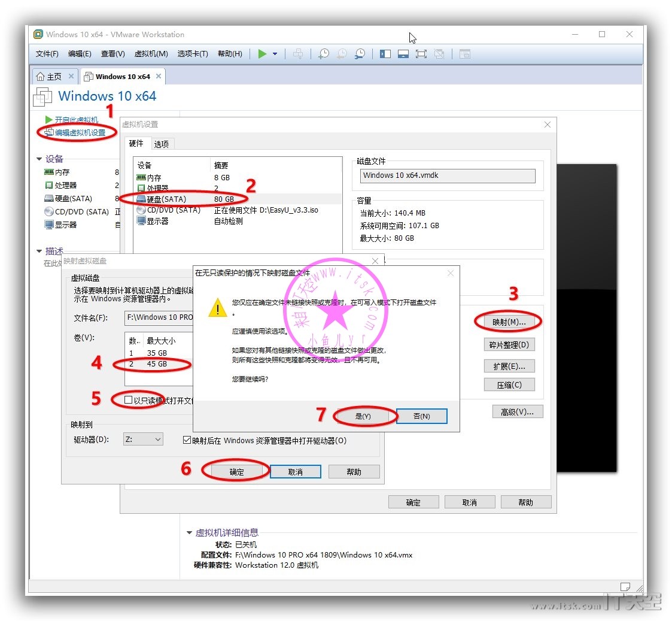Close the 主页 tab with its X
The height and width of the screenshot is (621, 672).
click(x=71, y=76)
